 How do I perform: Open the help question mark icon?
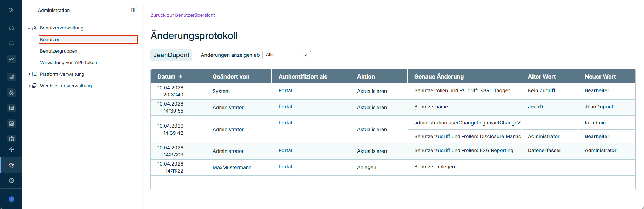coord(12,181)
